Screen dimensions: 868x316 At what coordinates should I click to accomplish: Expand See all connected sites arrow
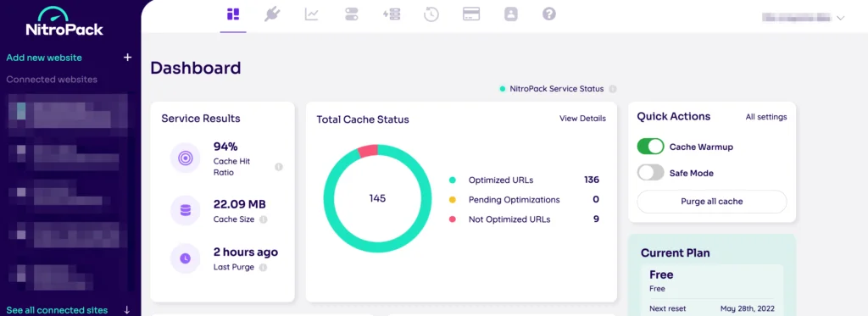(127, 310)
